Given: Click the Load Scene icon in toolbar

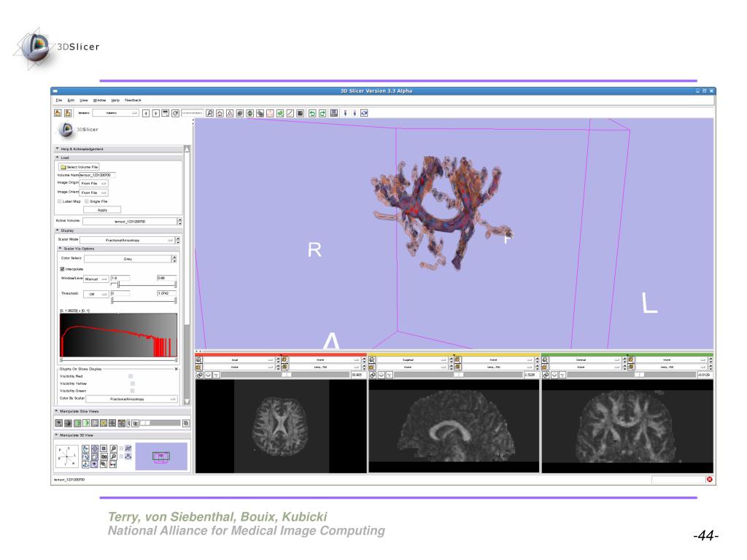Looking at the screenshot, I should point(58,113).
